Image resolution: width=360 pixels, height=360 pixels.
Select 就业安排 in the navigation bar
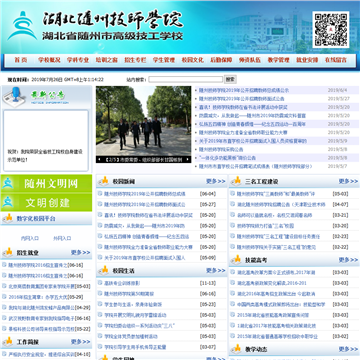pos(307,60)
